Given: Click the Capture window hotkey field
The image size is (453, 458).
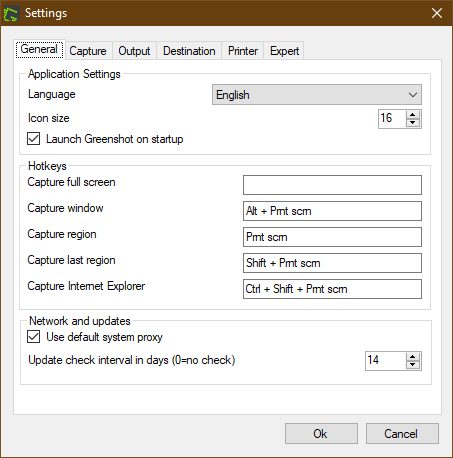Looking at the screenshot, I should tap(332, 211).
